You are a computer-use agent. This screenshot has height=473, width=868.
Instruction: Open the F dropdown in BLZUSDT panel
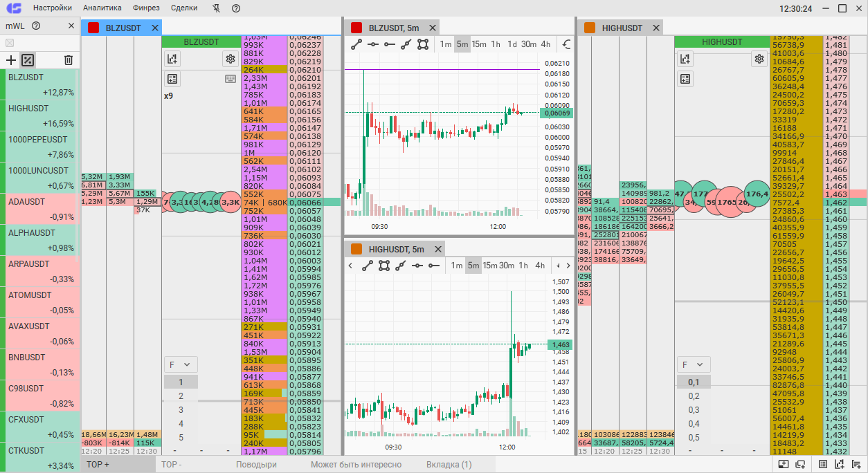coord(181,364)
